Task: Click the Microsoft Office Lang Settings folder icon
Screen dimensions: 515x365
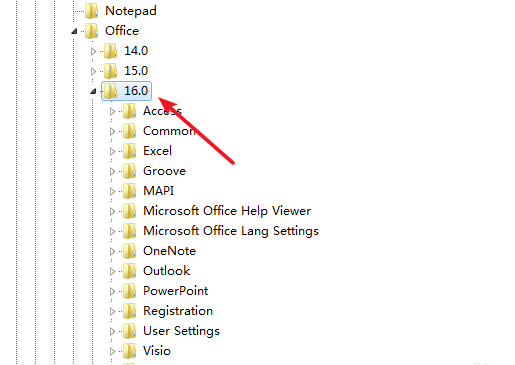Action: [x=129, y=231]
